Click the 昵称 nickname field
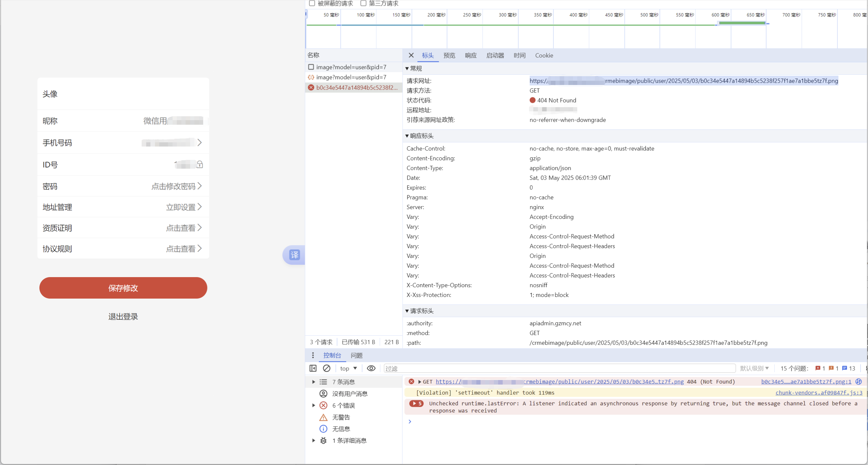 [123, 120]
